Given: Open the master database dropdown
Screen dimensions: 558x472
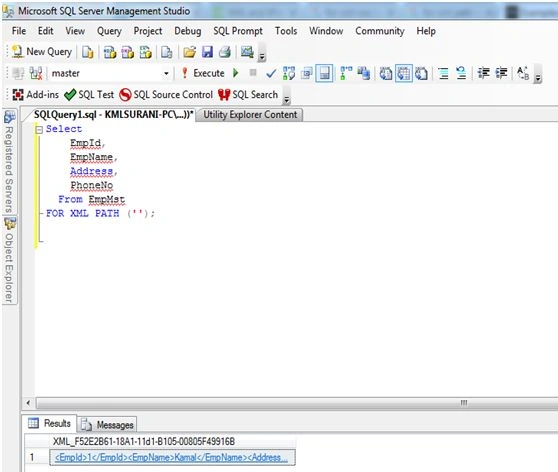Looking at the screenshot, I should tap(166, 74).
